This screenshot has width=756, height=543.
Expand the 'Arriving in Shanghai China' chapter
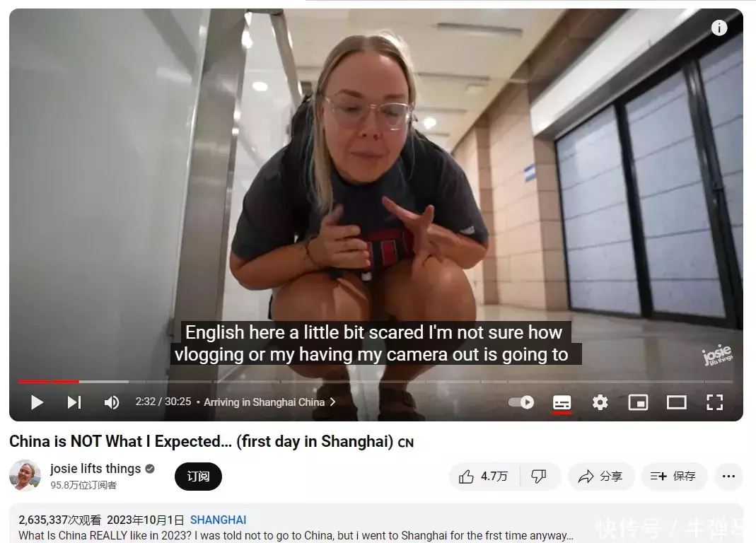269,402
